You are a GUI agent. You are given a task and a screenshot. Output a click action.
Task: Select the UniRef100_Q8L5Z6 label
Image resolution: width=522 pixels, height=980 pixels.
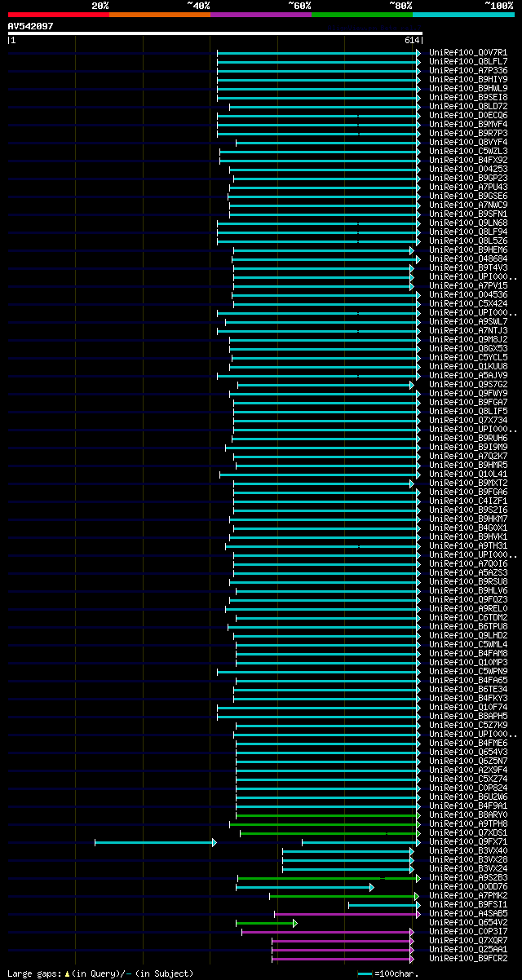click(x=468, y=241)
